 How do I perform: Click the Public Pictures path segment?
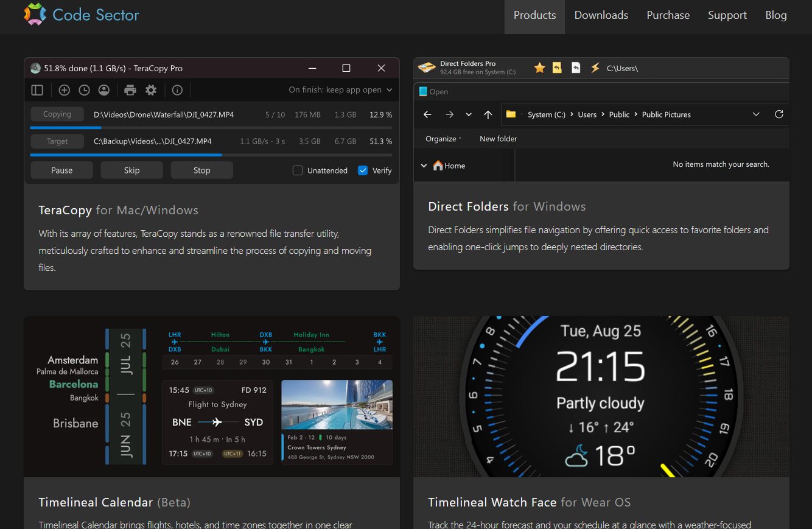tap(667, 114)
